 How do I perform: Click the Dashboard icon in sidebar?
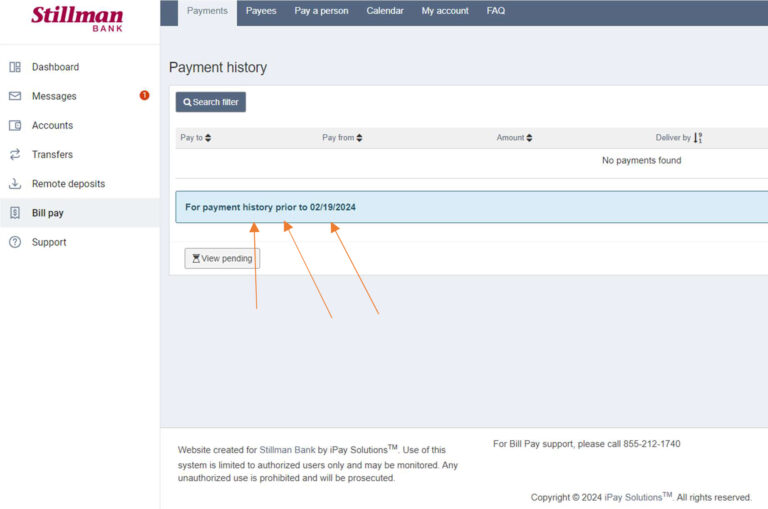point(15,67)
